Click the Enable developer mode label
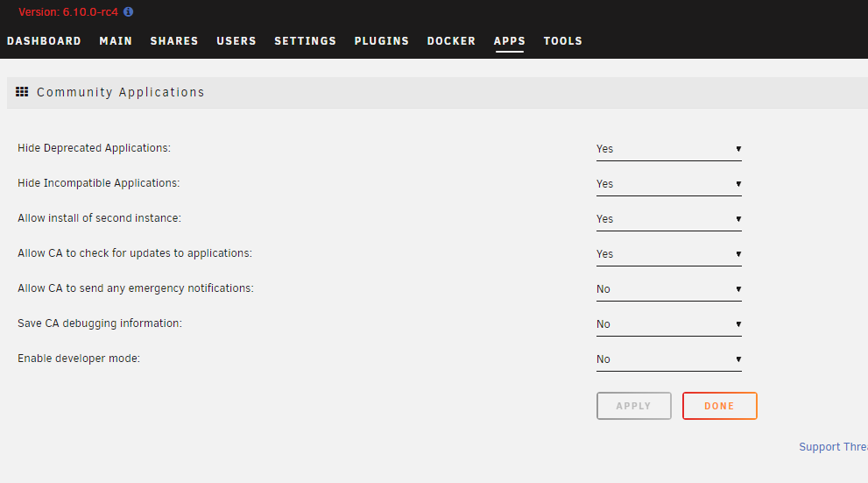This screenshot has width=868, height=483. (79, 359)
